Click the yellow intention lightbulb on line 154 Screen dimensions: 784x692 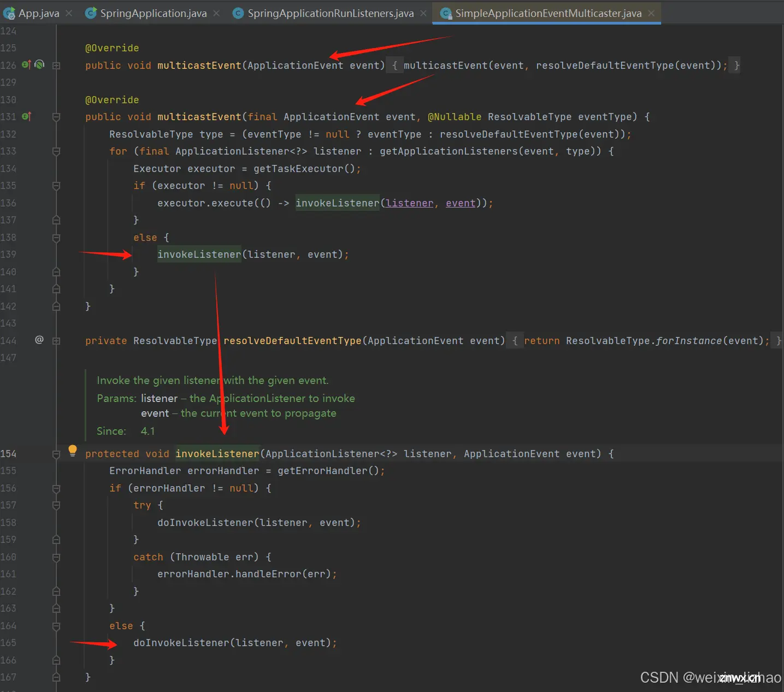click(x=73, y=451)
